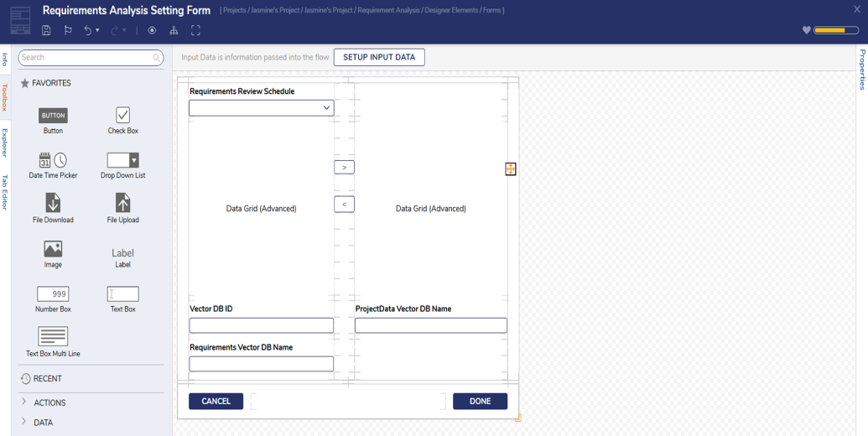Select the File Upload toolbox icon
Screen dimensions: 868x436
pyautogui.click(x=123, y=203)
